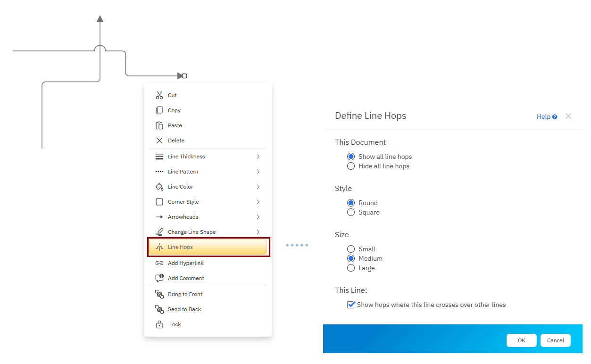Confirm the dialog with OK
This screenshot has height=364, width=591.
pos(521,340)
